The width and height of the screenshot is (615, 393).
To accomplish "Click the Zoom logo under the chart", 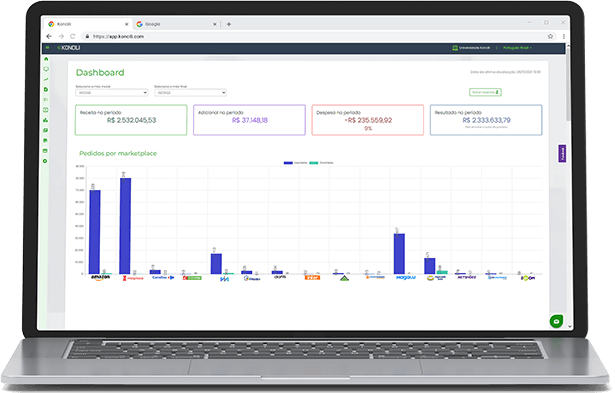I will pyautogui.click(x=528, y=278).
